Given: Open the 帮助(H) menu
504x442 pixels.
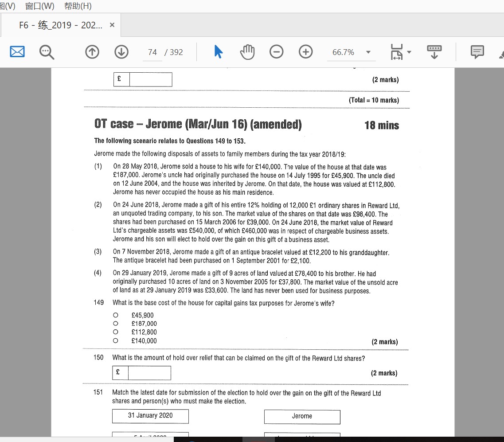Looking at the screenshot, I should point(78,6).
